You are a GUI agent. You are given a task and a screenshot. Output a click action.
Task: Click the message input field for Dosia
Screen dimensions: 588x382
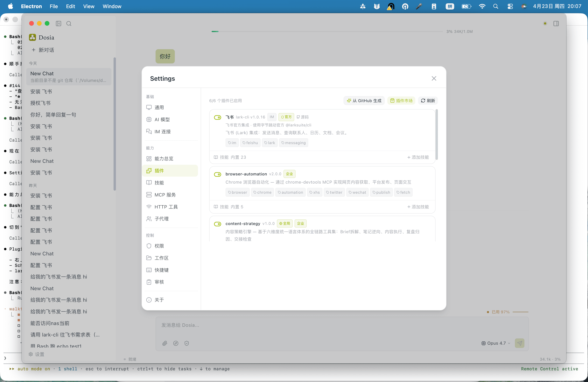(342, 325)
